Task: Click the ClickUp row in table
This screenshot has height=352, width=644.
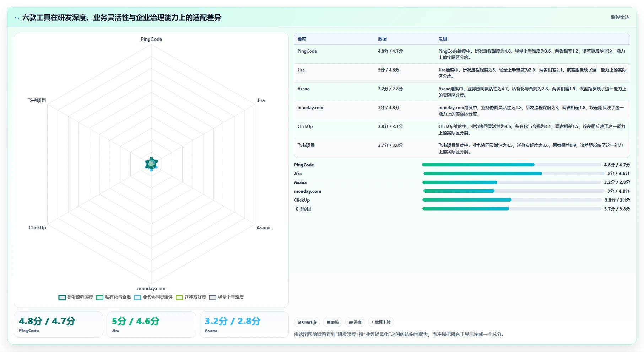Action: [x=462, y=129]
